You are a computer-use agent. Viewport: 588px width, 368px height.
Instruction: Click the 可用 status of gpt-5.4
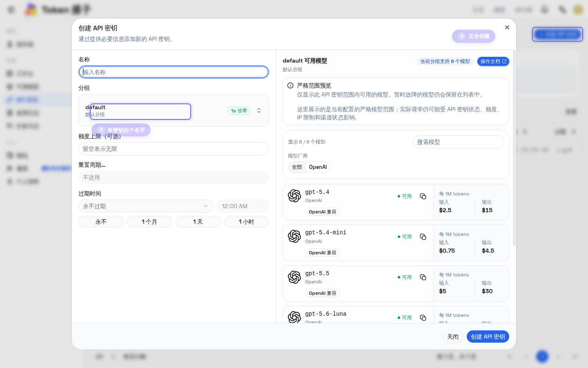tap(405, 196)
